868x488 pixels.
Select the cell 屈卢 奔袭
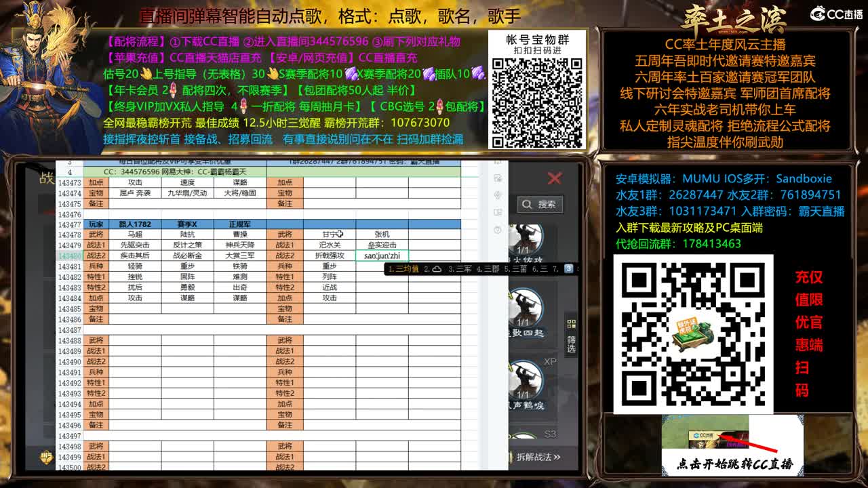click(x=135, y=192)
